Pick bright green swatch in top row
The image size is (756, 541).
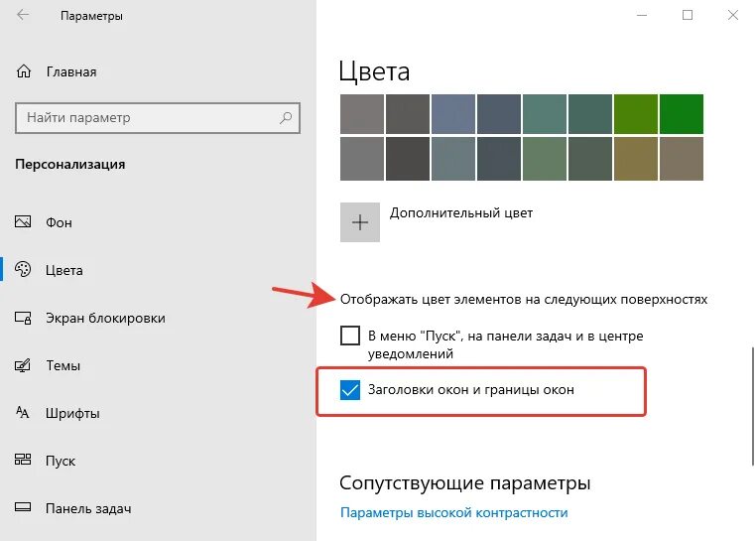[682, 114]
